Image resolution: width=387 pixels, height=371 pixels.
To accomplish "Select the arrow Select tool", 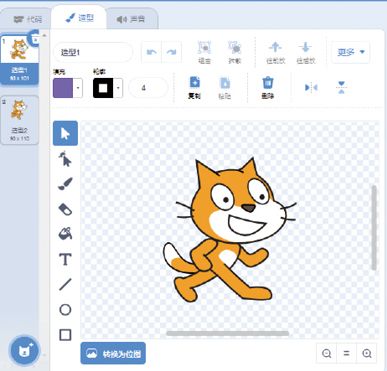I will [65, 133].
